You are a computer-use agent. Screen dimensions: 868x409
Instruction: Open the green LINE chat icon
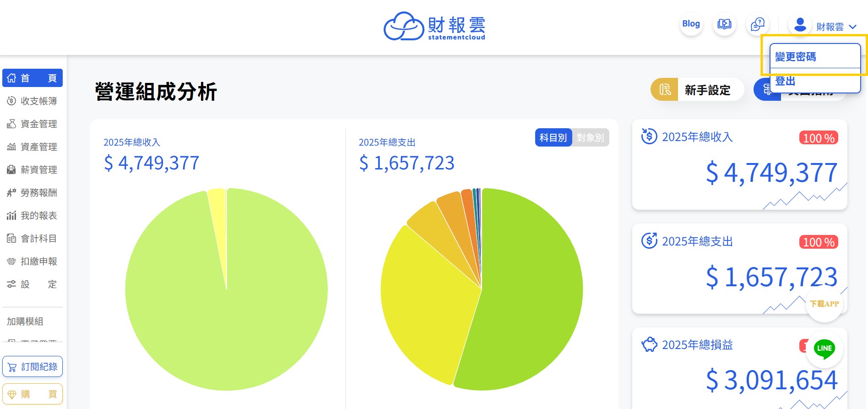(x=824, y=349)
